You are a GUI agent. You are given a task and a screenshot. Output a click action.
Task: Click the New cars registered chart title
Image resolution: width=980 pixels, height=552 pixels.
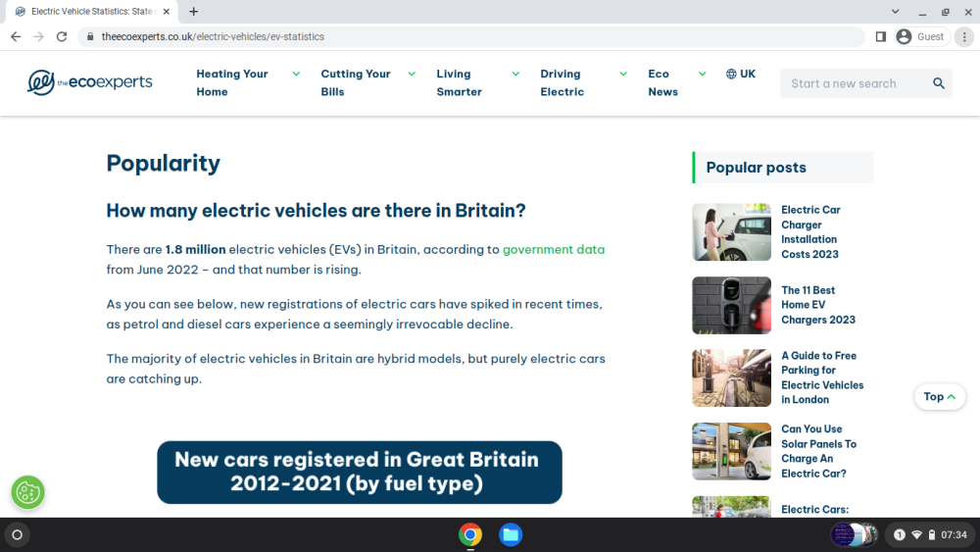point(360,472)
